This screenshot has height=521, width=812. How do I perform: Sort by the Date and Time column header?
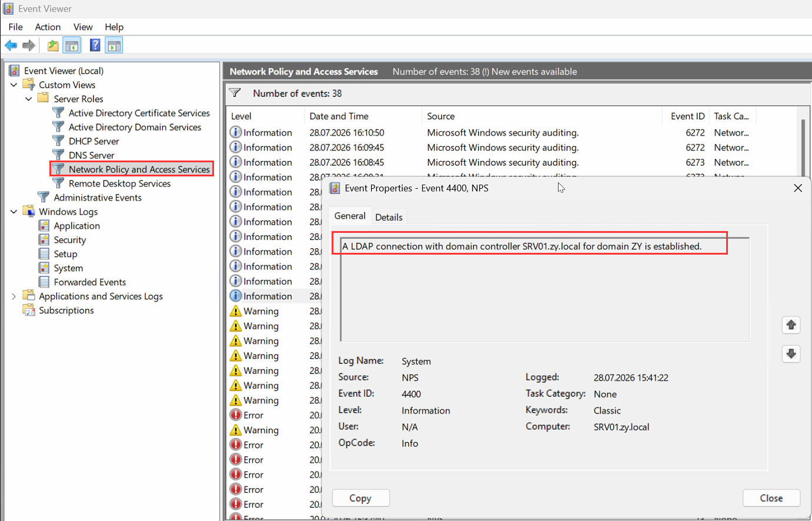364,116
